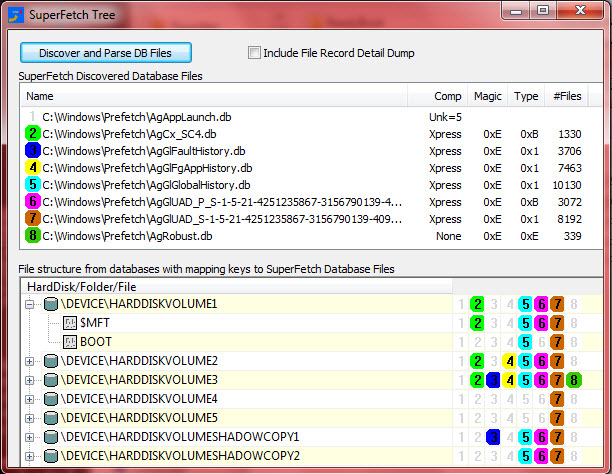Sort by the Type column header
This screenshot has height=474, width=612.
[x=526, y=96]
